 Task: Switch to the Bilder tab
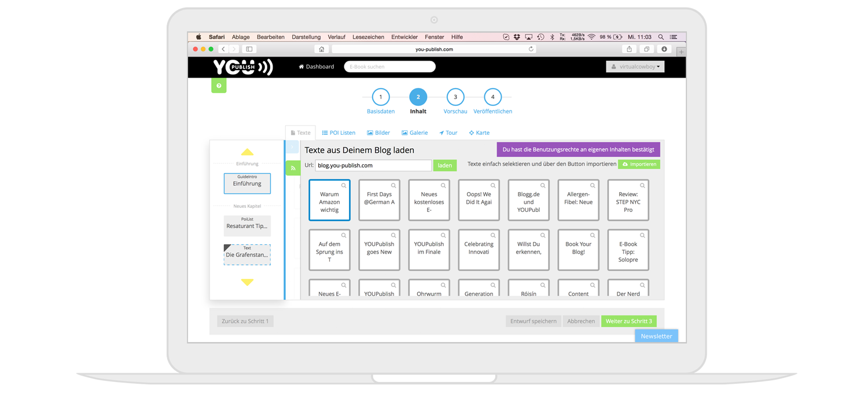pos(378,133)
